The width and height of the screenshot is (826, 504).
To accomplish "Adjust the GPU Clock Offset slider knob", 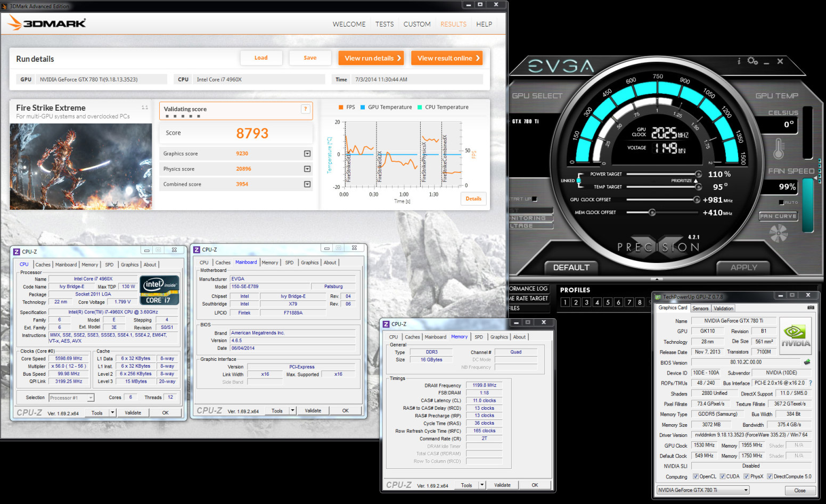I will click(697, 200).
